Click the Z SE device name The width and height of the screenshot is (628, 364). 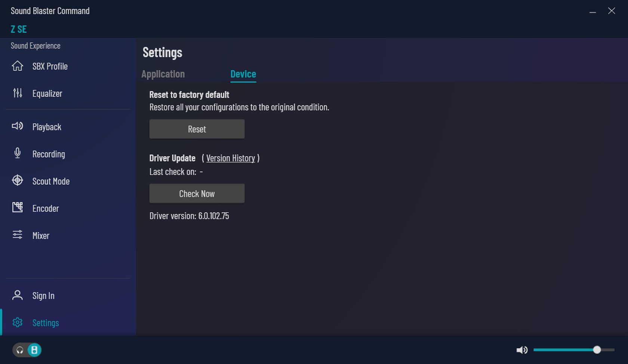(x=19, y=29)
